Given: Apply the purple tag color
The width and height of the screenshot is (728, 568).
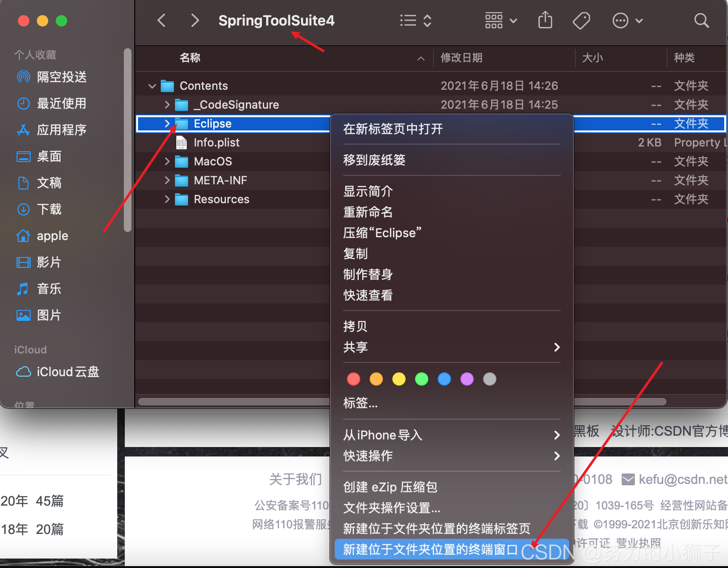Looking at the screenshot, I should (x=467, y=379).
